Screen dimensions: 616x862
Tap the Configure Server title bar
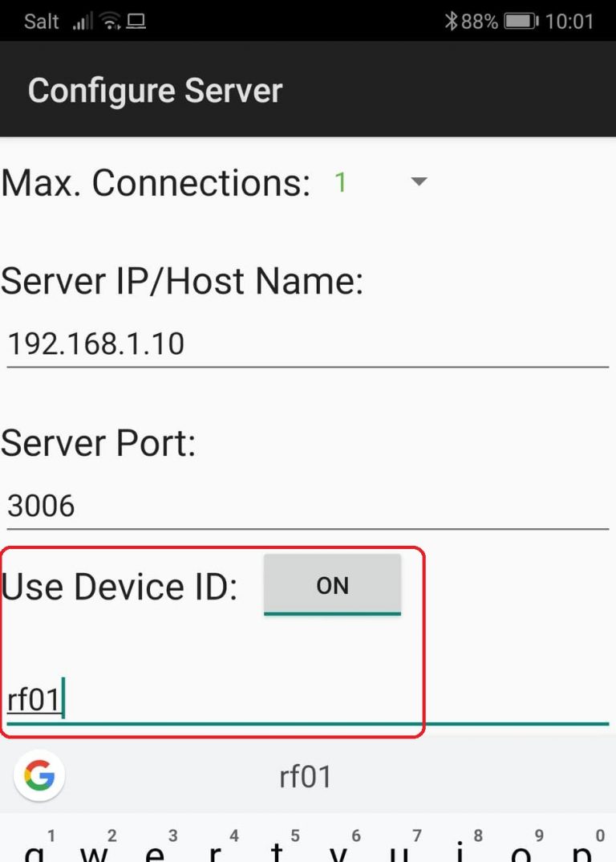click(154, 89)
